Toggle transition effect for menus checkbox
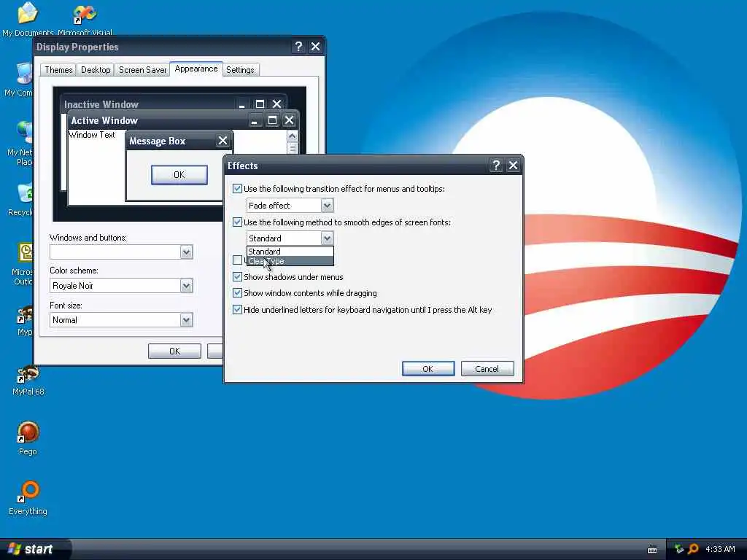747x560 pixels. tap(237, 189)
